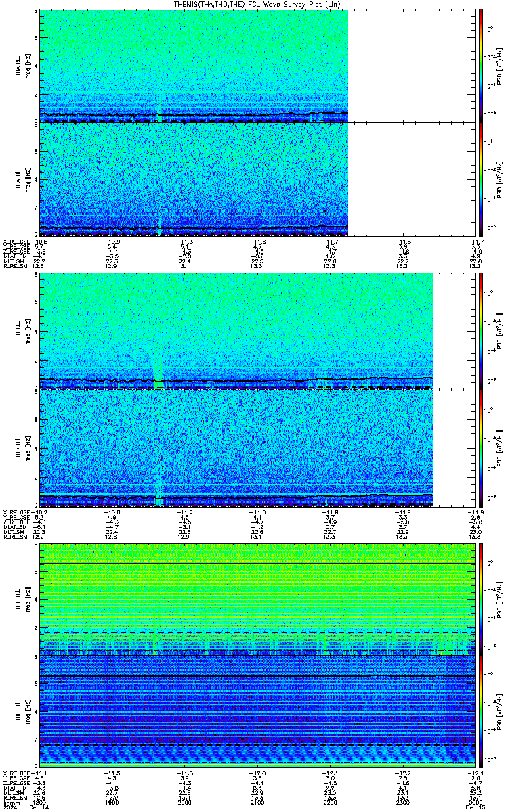
Task: Click the 2300 time axis label
Action: (402, 802)
